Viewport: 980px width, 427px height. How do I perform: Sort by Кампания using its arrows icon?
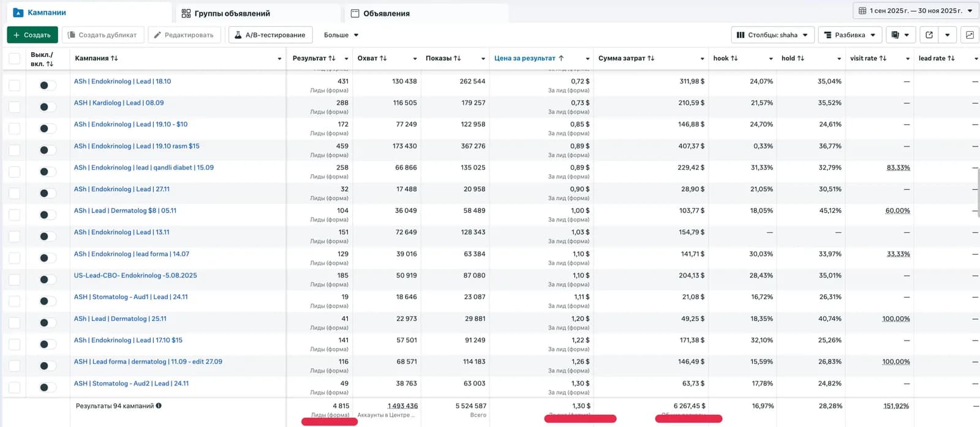click(115, 58)
